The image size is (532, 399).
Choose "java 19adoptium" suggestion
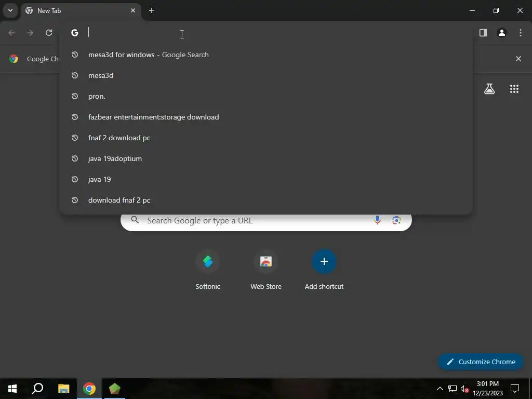(x=266, y=158)
